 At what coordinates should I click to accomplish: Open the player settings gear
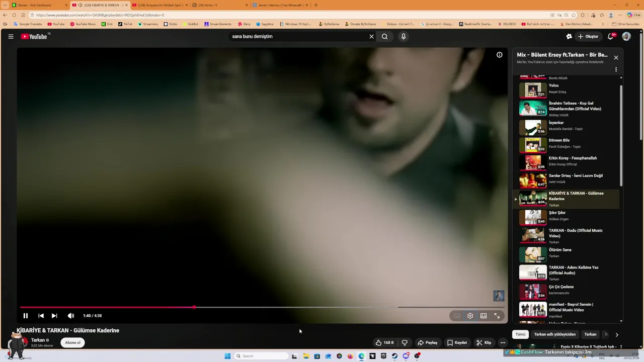pyautogui.click(x=470, y=316)
